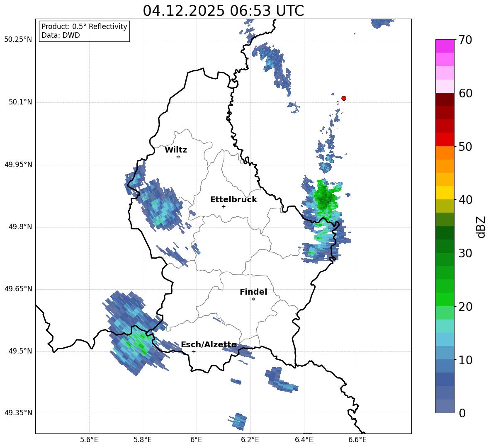Click the 'Product: 0.5° Reflectivity' legend text

click(x=84, y=26)
